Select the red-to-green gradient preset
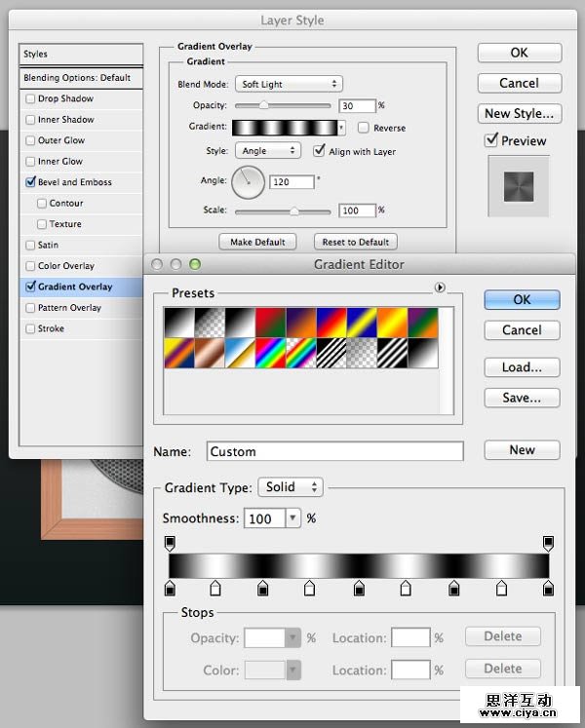Screen dimensions: 585x728 pos(271,322)
